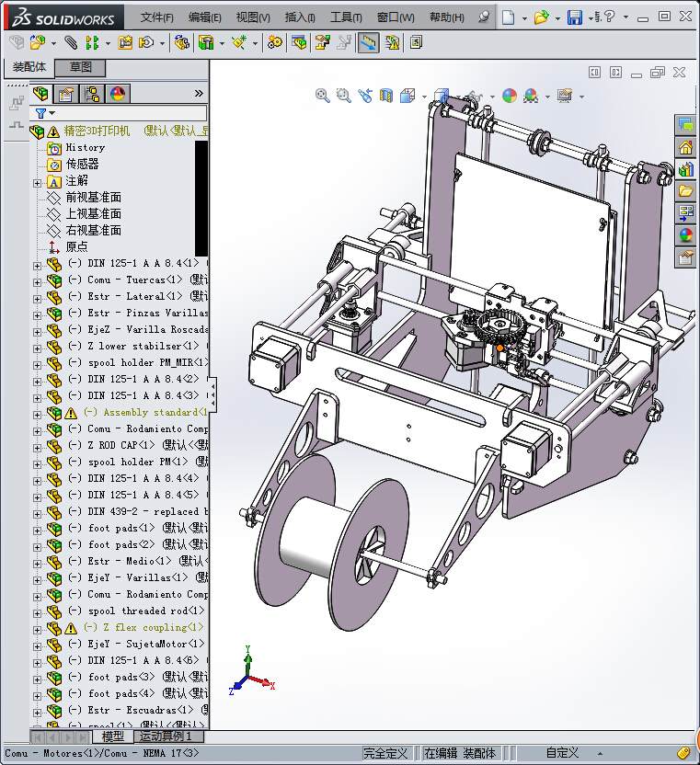Viewport: 700px width, 765px height.
Task: Open the 插入(I) menu
Action: pyautogui.click(x=300, y=17)
